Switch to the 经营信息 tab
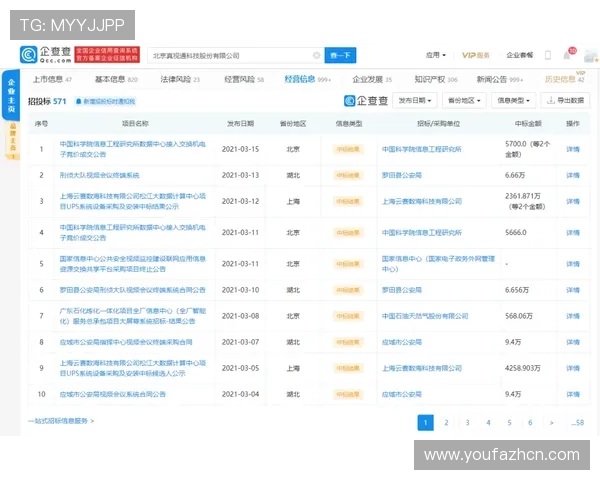600x480 pixels. coord(307,79)
